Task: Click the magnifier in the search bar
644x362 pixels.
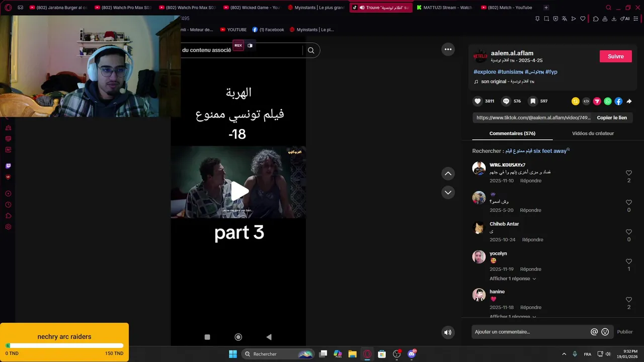Action: click(x=311, y=50)
